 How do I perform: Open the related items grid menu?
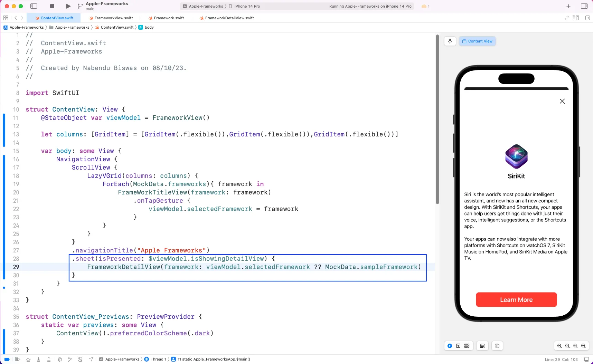point(6,18)
